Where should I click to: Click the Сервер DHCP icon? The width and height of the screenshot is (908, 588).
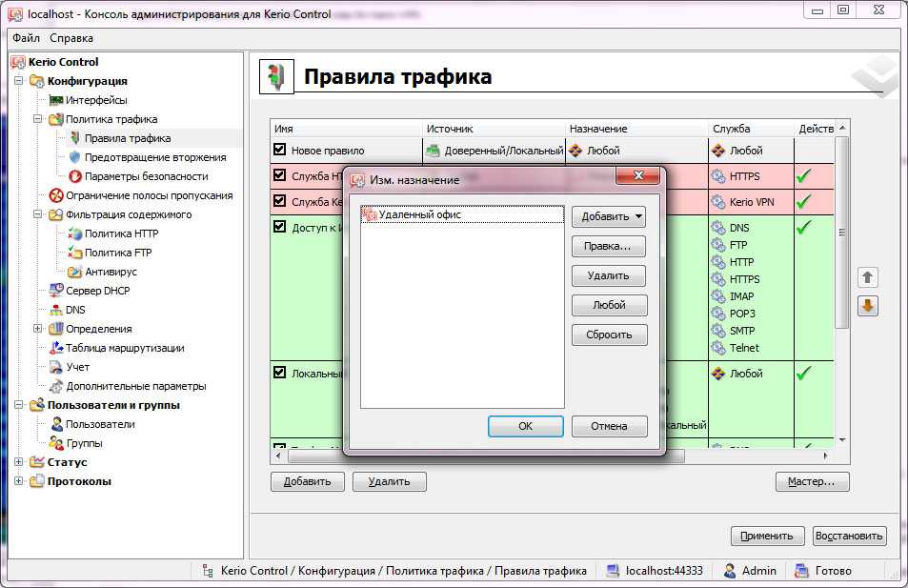pyautogui.click(x=56, y=291)
